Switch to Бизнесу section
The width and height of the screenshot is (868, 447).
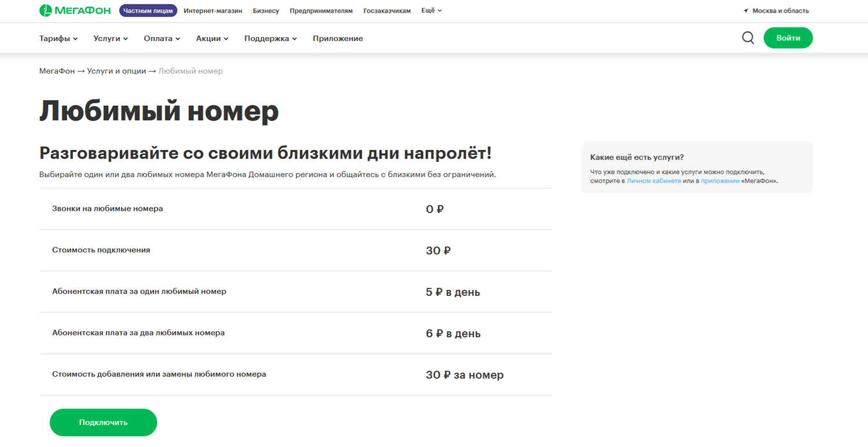click(x=266, y=11)
